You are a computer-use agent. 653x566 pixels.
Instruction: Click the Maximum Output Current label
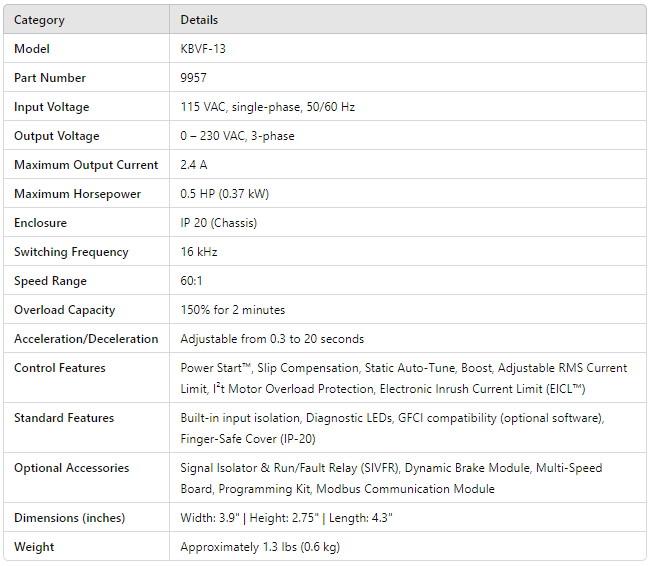(x=86, y=165)
